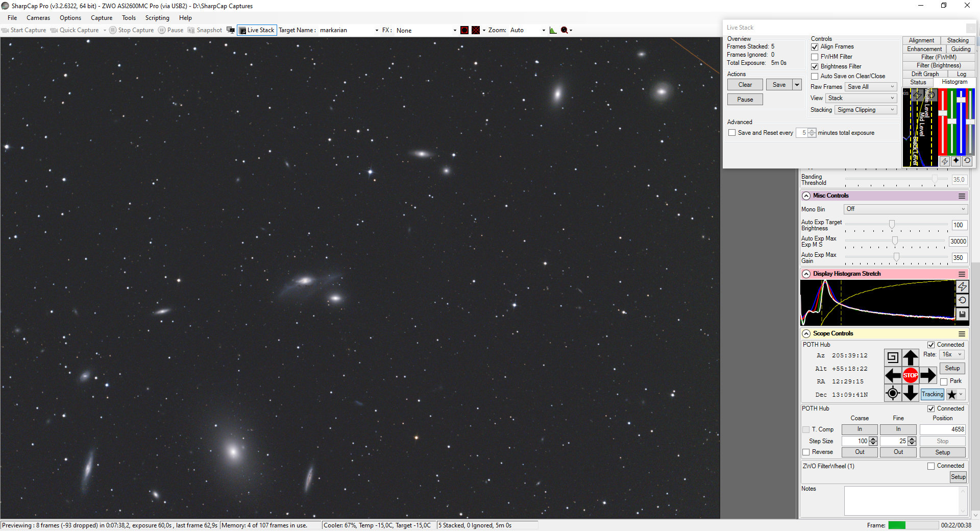980x531 pixels.
Task: Open the View Stack dropdown
Action: (861, 98)
